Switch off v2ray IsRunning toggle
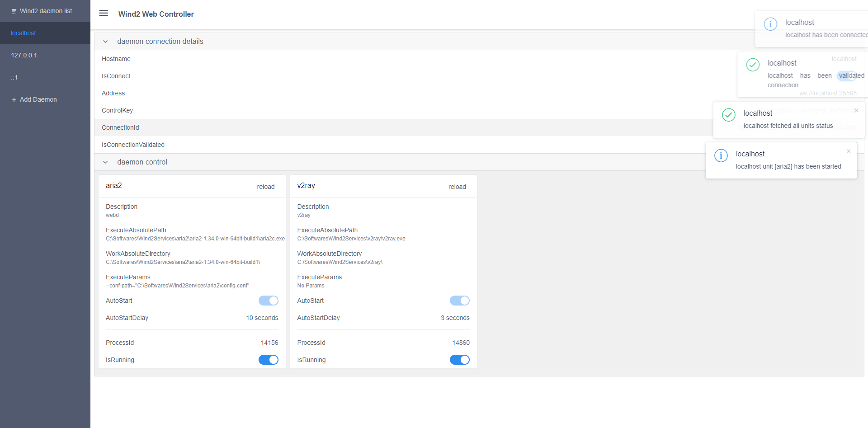 click(x=460, y=360)
